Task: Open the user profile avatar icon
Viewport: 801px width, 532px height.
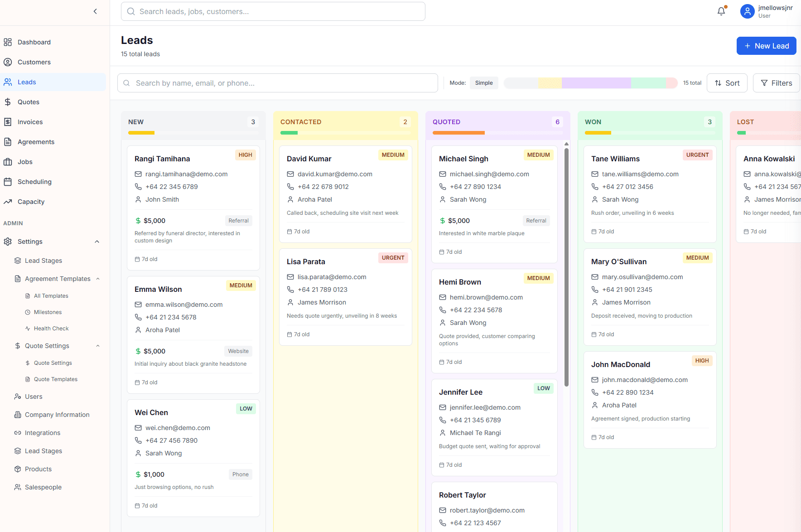Action: coord(747,11)
